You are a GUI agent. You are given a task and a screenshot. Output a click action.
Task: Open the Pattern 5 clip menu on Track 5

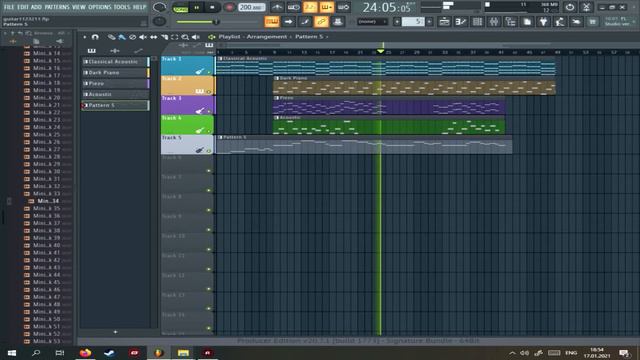click(x=220, y=137)
